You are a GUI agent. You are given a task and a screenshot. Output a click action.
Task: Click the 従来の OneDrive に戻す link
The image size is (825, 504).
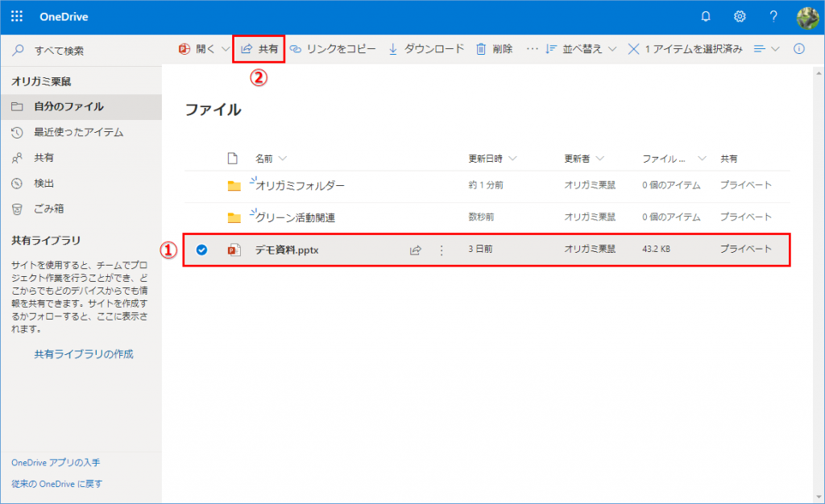click(57, 484)
